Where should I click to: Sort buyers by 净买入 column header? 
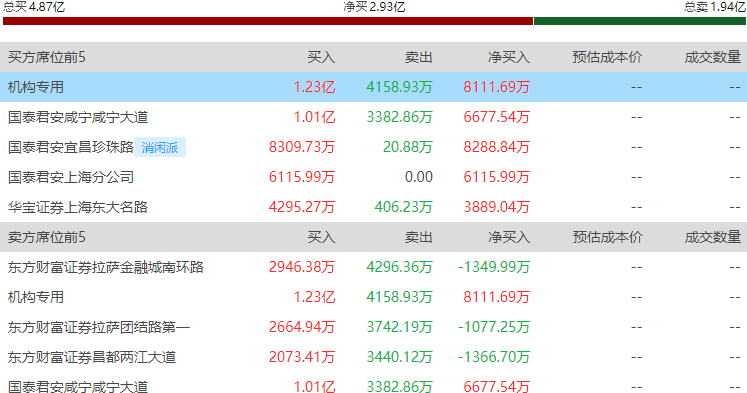(x=509, y=57)
